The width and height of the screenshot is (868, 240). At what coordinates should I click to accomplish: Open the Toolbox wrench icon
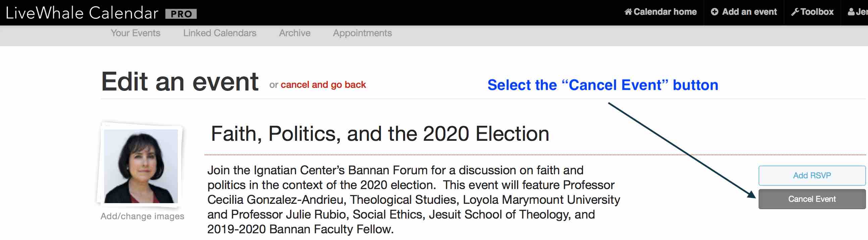point(795,12)
